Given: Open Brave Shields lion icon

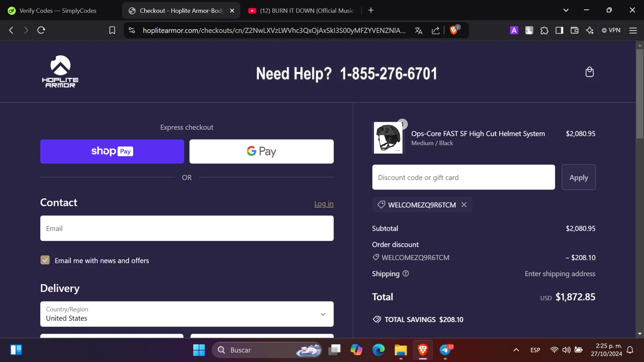Looking at the screenshot, I should click(454, 30).
